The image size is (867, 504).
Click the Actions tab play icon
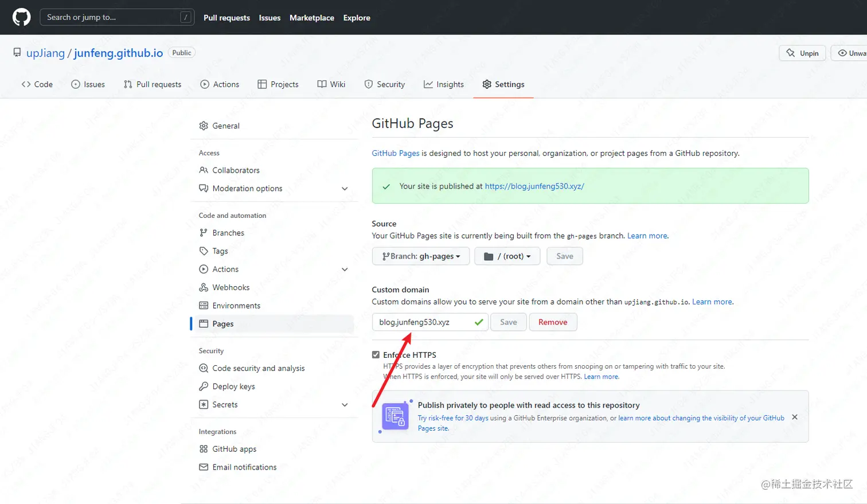click(205, 84)
